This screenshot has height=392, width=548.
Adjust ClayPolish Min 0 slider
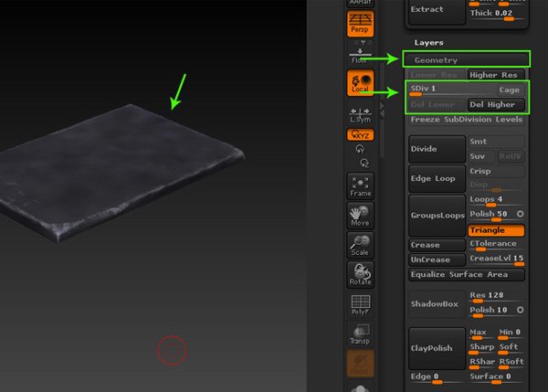click(511, 334)
